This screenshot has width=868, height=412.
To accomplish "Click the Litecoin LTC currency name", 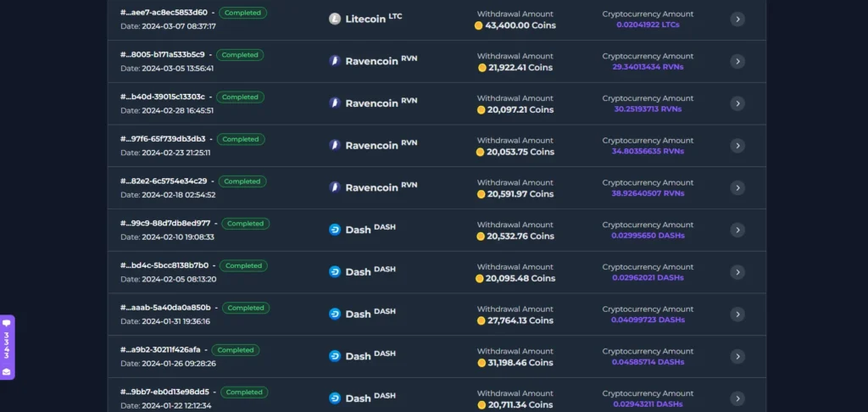I will click(374, 19).
